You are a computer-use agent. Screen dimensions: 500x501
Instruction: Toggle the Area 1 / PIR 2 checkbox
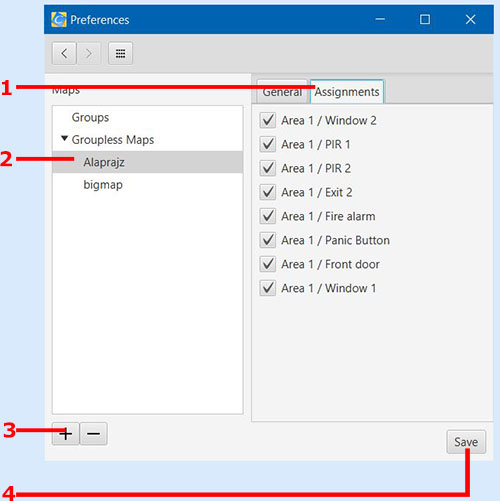(x=268, y=168)
